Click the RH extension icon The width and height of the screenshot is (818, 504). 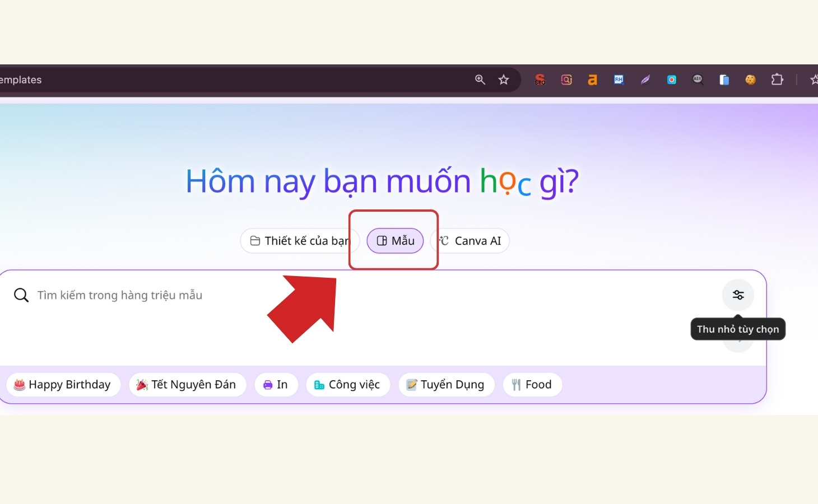[x=619, y=80]
